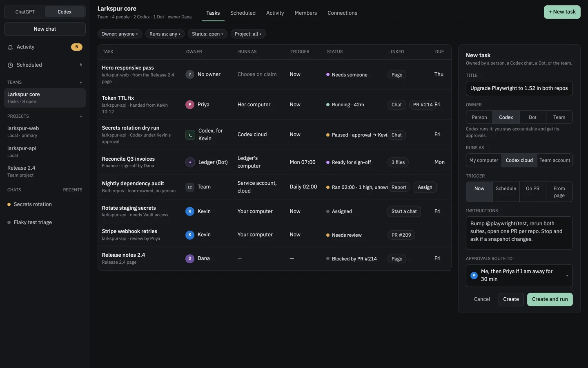Open PR #209 linked chip
This screenshot has width=588, height=368.
tap(401, 235)
